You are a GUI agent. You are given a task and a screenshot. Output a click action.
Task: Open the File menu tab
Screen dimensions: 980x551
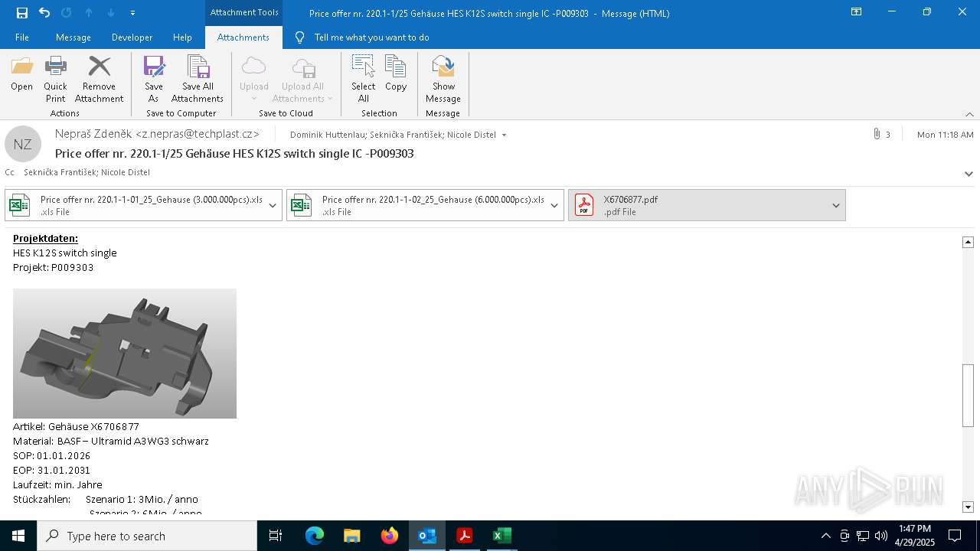coord(22,37)
